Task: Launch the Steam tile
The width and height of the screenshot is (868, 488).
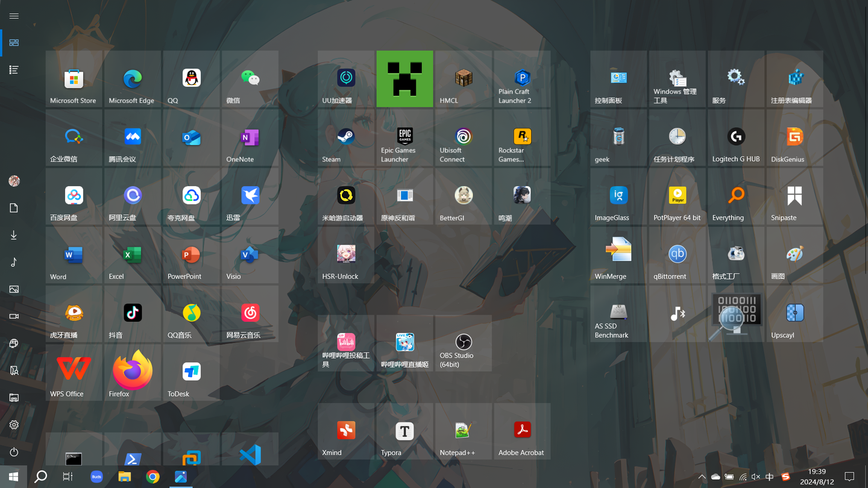Action: [x=346, y=137]
